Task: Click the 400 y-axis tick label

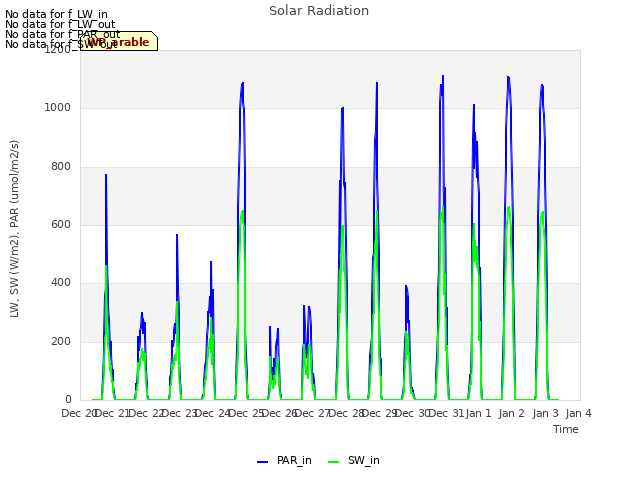Action: pyautogui.click(x=61, y=283)
